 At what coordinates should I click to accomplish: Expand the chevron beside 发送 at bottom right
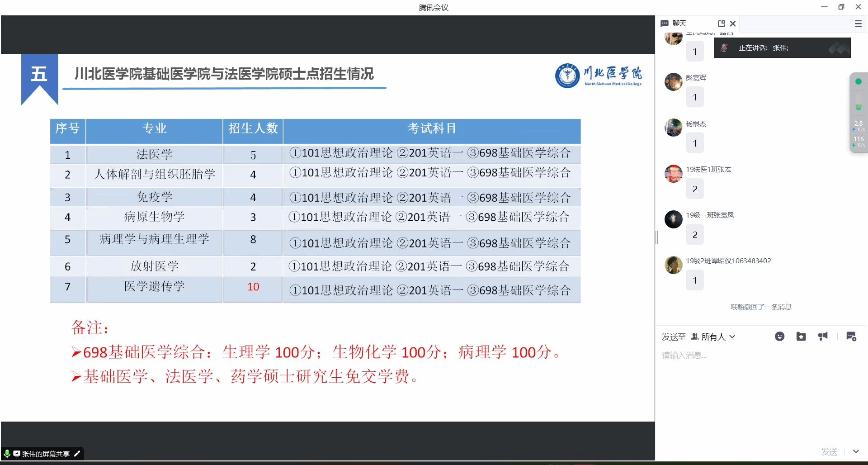click(x=856, y=451)
